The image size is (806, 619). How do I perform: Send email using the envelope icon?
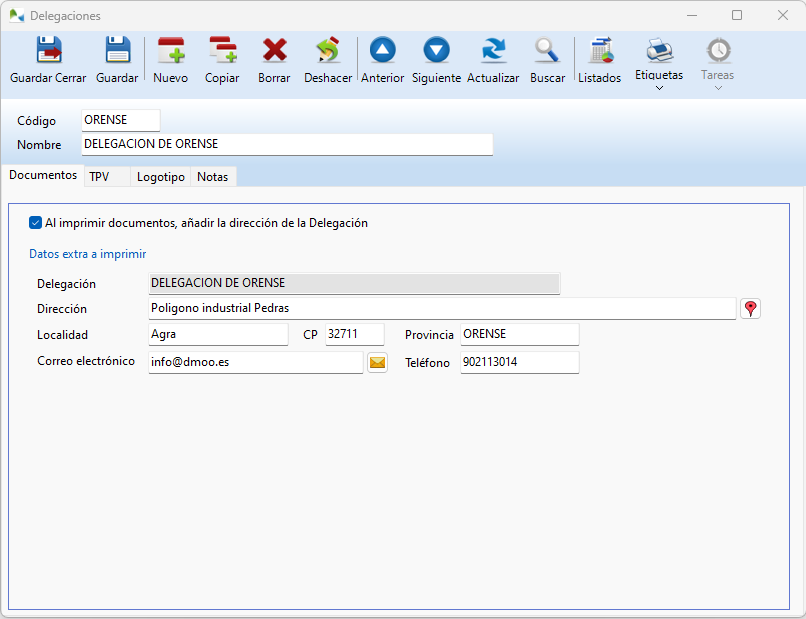377,363
